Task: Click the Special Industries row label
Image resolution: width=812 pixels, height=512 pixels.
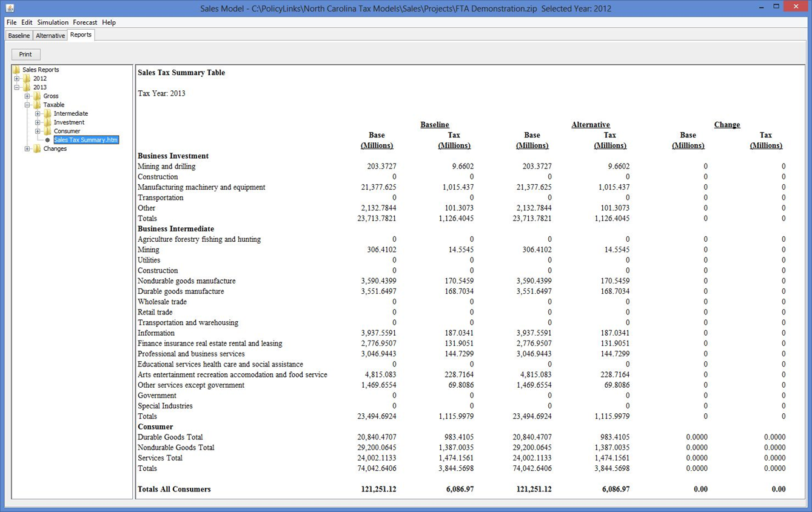Action: click(165, 406)
